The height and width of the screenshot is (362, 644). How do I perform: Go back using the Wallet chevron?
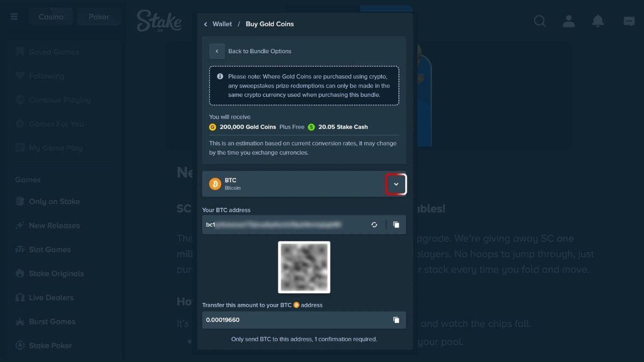(x=206, y=24)
